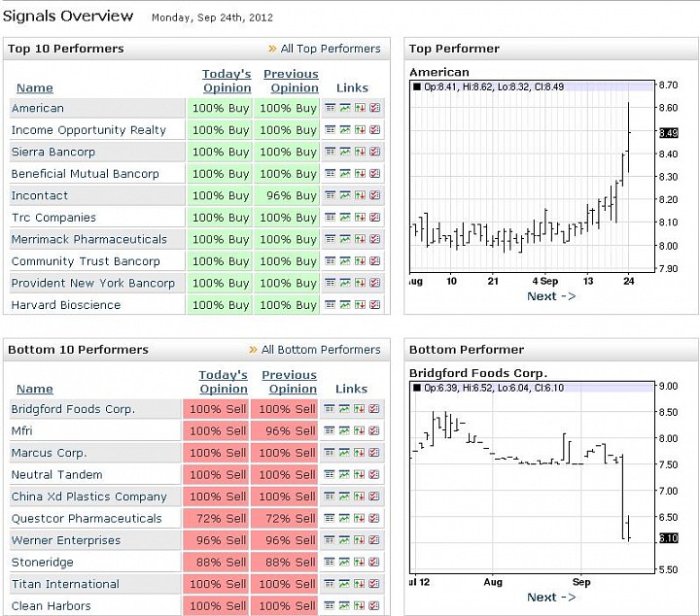Open the chart icon for American

coord(345,108)
